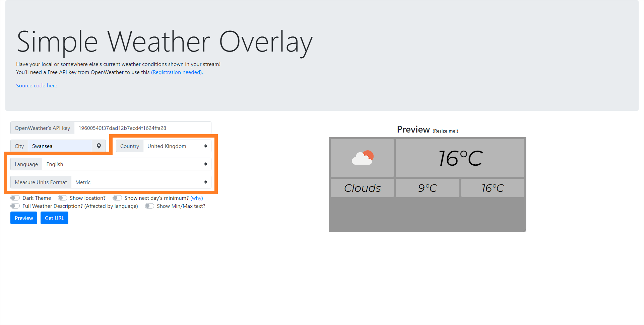Open the Measure Units Format dropdown
644x325 pixels.
(x=141, y=182)
